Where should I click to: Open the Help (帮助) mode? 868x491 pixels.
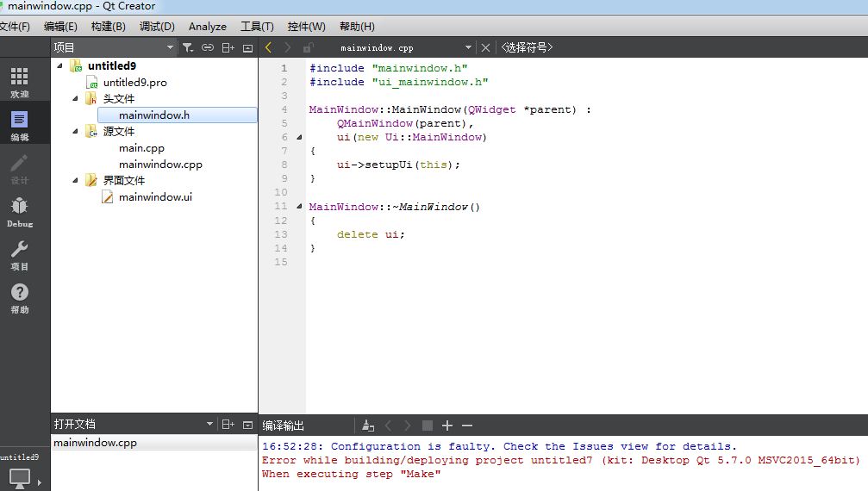click(x=19, y=297)
